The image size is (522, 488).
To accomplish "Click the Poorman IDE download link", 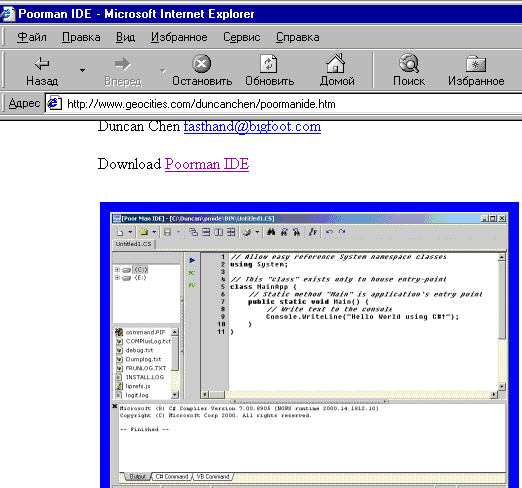I will coord(207,164).
